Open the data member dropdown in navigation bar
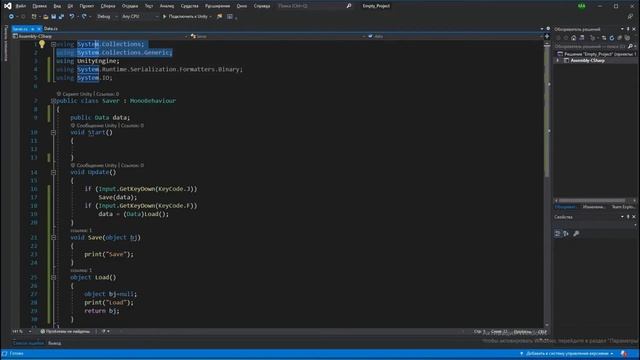The width and height of the screenshot is (640, 360). pos(455,36)
